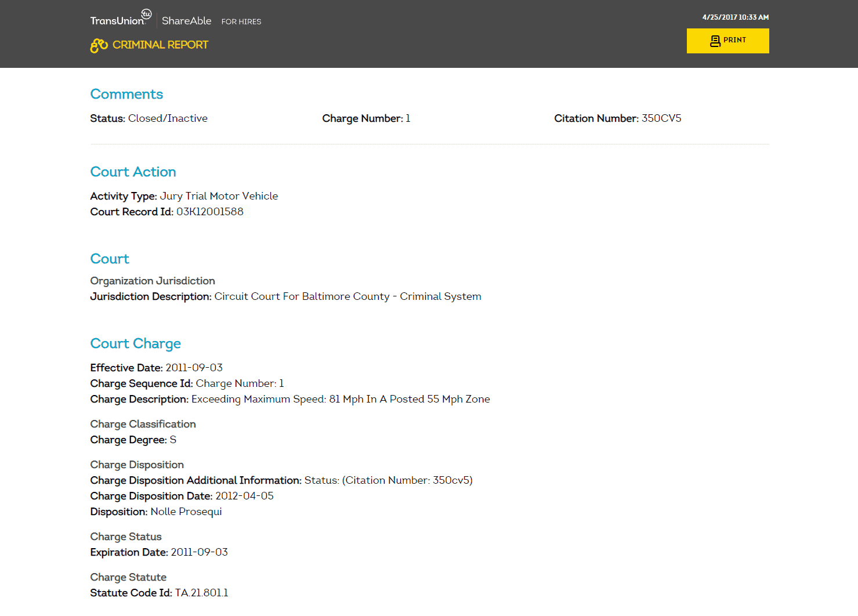
Task: Click the printer icon in Print button
Action: click(715, 41)
